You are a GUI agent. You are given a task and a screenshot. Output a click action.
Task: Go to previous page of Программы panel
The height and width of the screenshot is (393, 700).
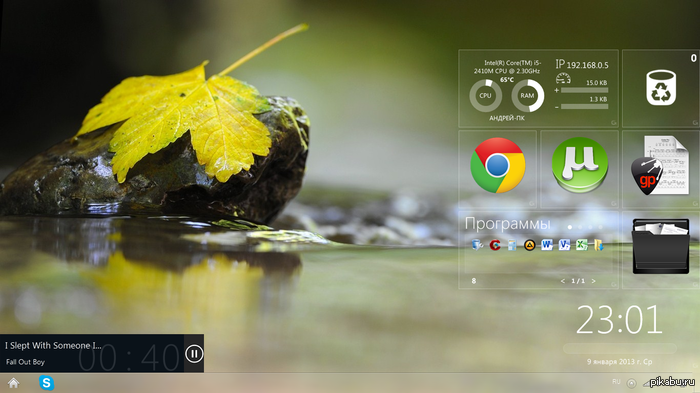562,281
